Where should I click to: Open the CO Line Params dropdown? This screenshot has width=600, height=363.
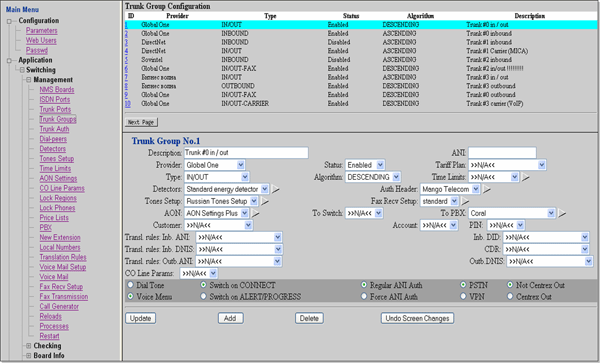pyautogui.click(x=199, y=273)
